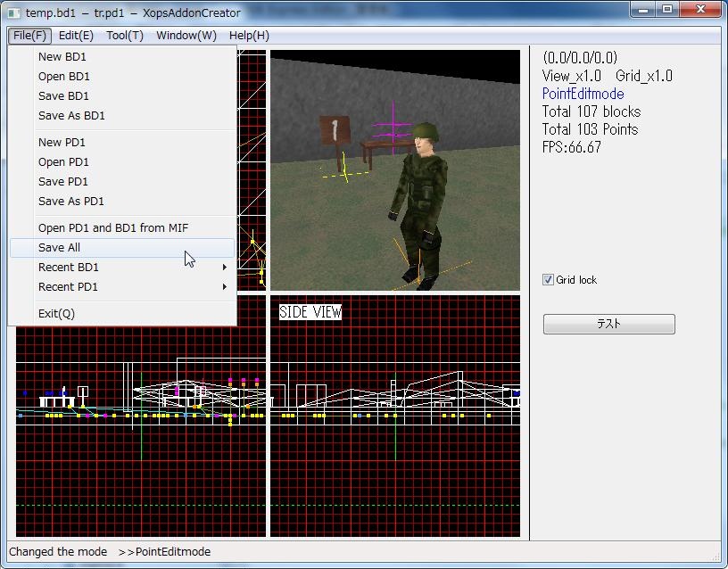
Task: Click the application icon in the title bar
Action: (14, 12)
